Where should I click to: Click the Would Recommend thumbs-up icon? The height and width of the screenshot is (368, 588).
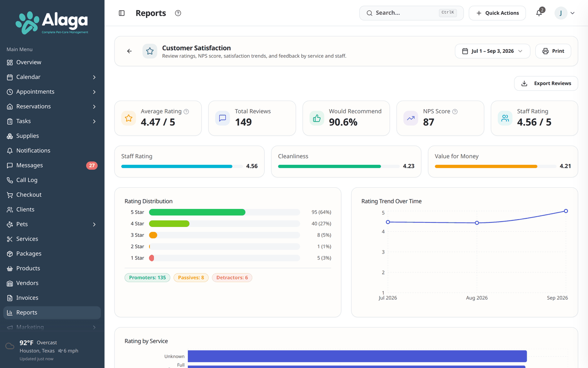point(317,118)
